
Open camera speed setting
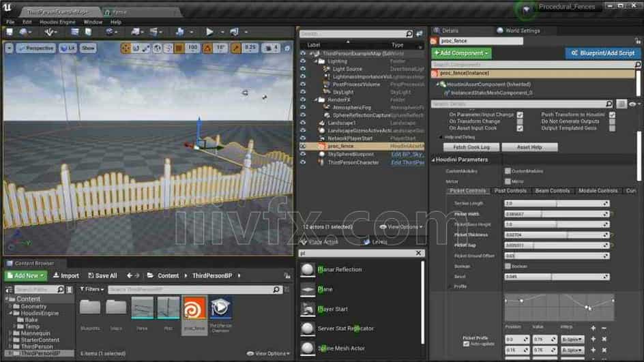(x=270, y=48)
